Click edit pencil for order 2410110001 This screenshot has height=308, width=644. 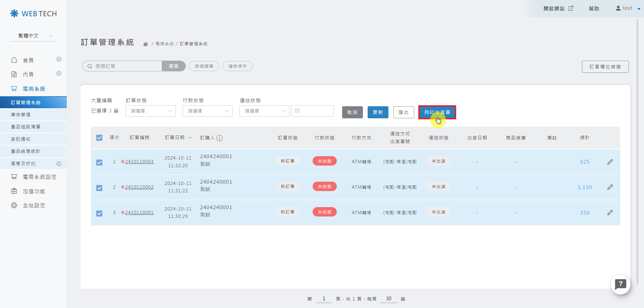point(610,212)
